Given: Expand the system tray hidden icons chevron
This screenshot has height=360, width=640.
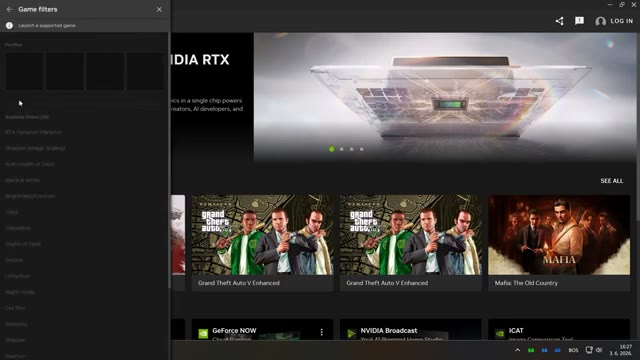Looking at the screenshot, I should [x=518, y=350].
